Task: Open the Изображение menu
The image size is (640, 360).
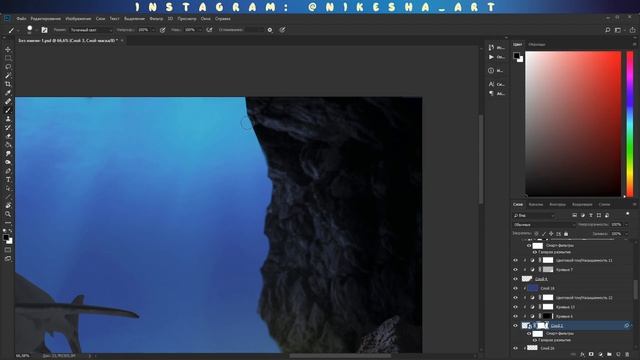Action: point(78,19)
